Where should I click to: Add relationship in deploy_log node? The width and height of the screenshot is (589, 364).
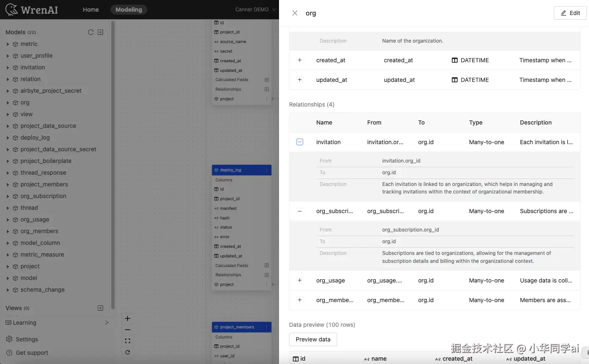click(x=266, y=275)
